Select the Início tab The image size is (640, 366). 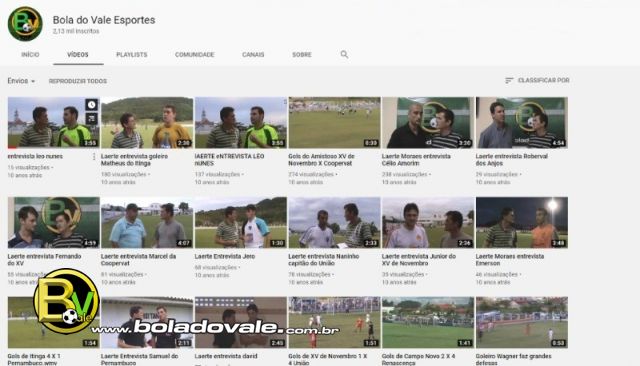(30, 55)
